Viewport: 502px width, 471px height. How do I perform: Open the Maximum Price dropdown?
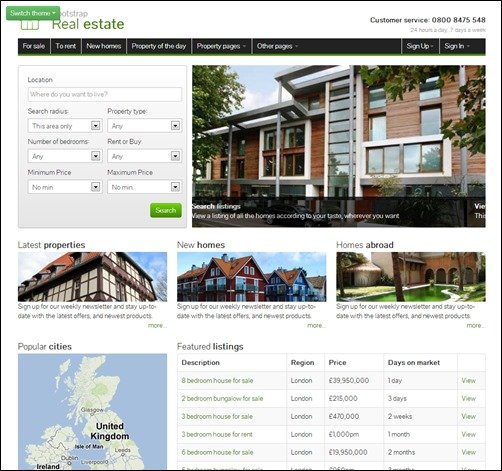pos(144,187)
